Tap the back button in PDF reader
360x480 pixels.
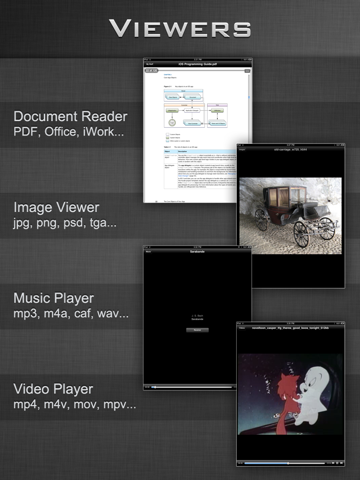click(149, 64)
